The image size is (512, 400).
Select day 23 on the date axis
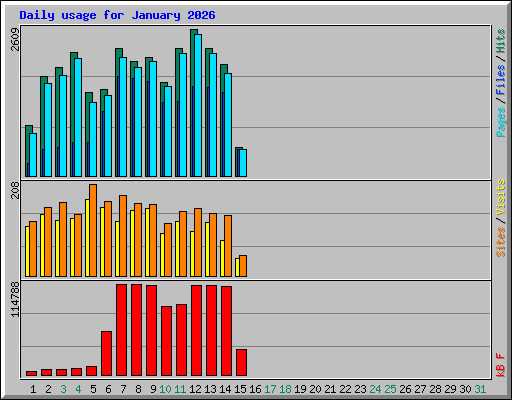(x=360, y=389)
